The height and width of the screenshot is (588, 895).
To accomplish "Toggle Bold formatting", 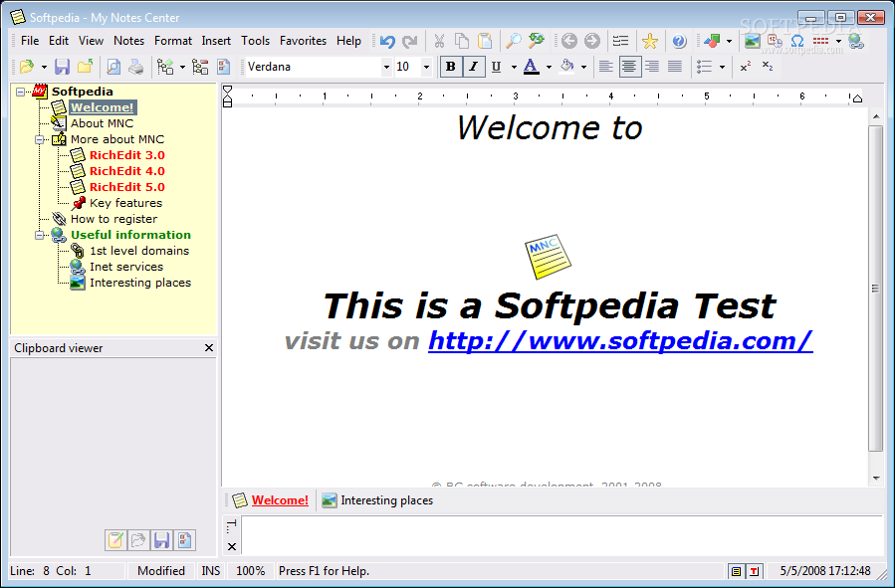I will pos(451,67).
